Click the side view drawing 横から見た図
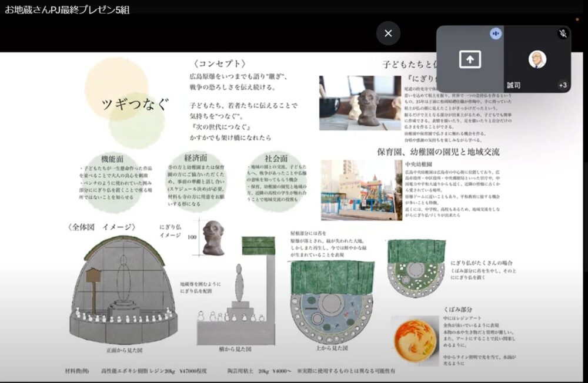Viewport: 588px width, 383px height. click(235, 294)
